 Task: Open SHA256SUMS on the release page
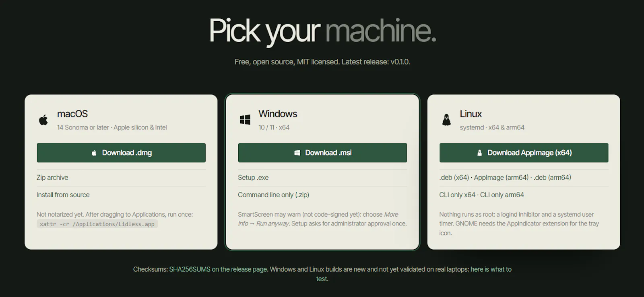tap(219, 269)
